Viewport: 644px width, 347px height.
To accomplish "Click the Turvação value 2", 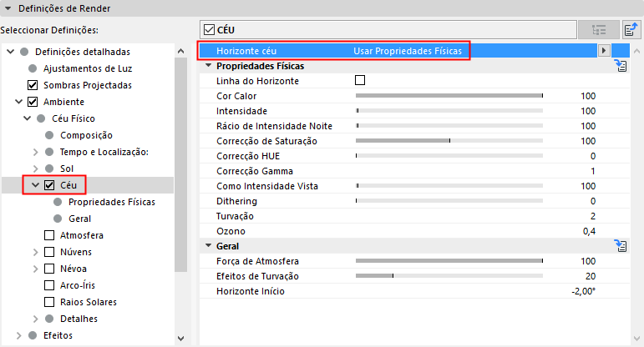I will [x=593, y=216].
